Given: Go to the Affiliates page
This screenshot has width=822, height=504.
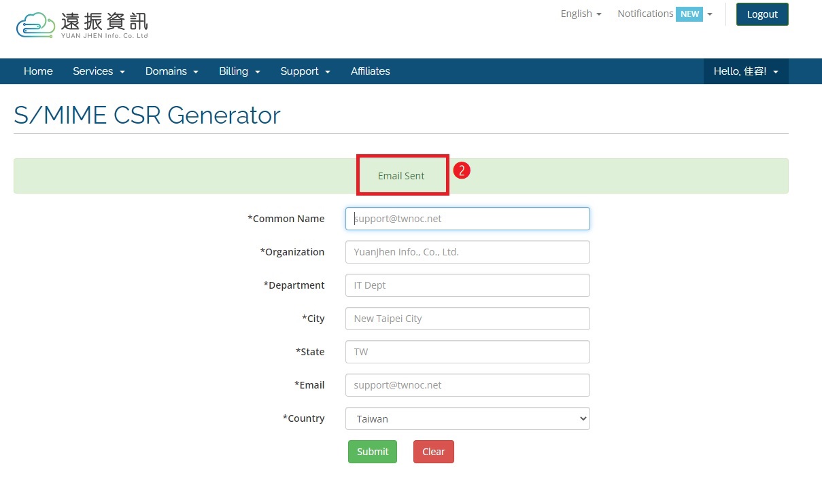Looking at the screenshot, I should pos(370,71).
